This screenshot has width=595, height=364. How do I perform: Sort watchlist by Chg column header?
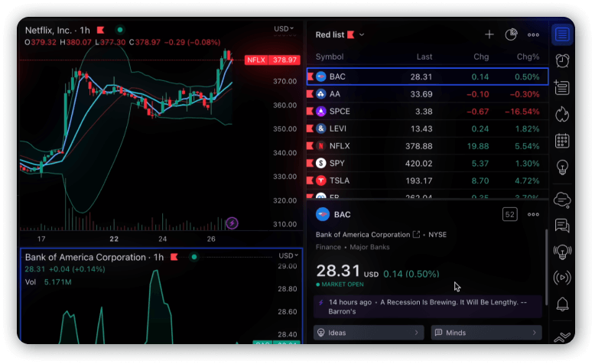[x=481, y=57]
